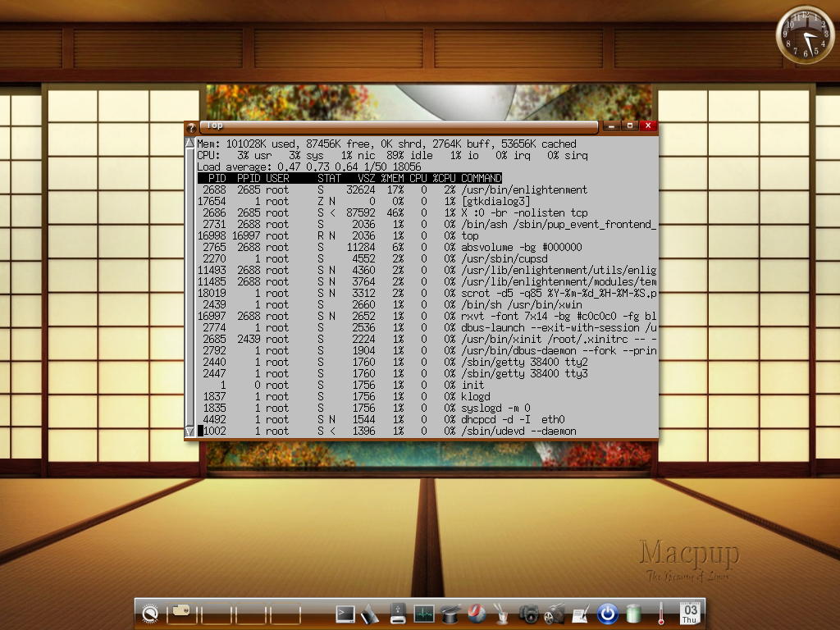Screen dimensions: 840x630
Task: Open the calendar gadget showing 03 Thu
Action: pos(690,614)
